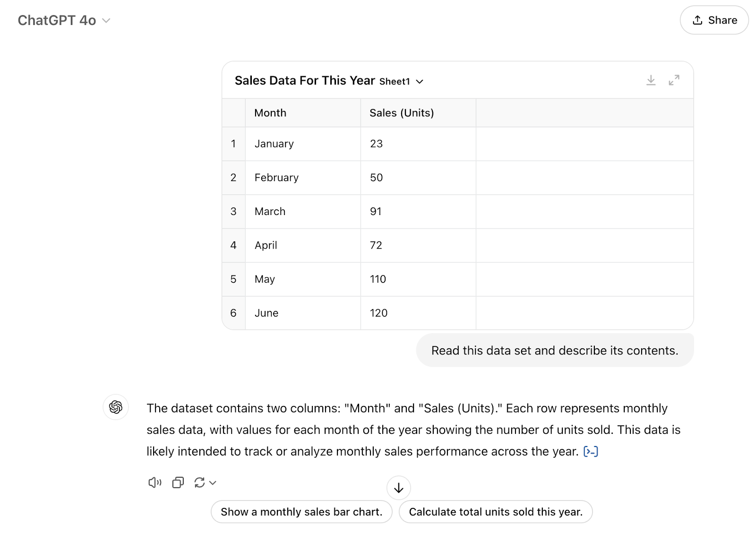Read the response aloud

154,482
